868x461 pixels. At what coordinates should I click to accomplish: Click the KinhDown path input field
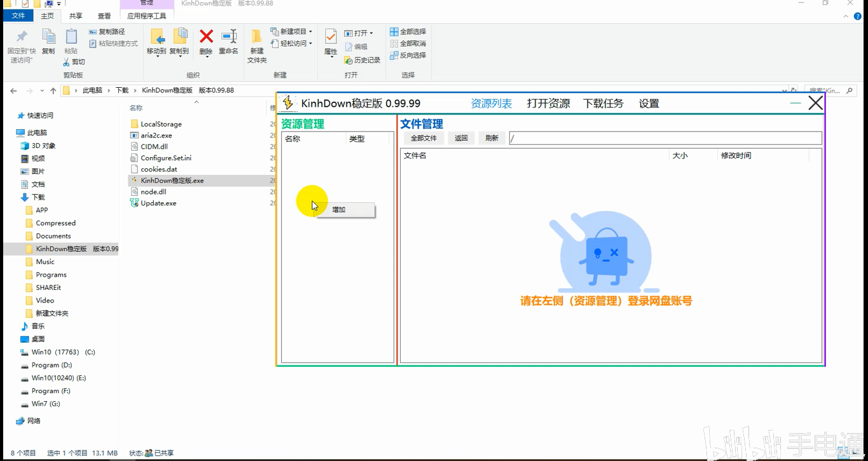665,138
